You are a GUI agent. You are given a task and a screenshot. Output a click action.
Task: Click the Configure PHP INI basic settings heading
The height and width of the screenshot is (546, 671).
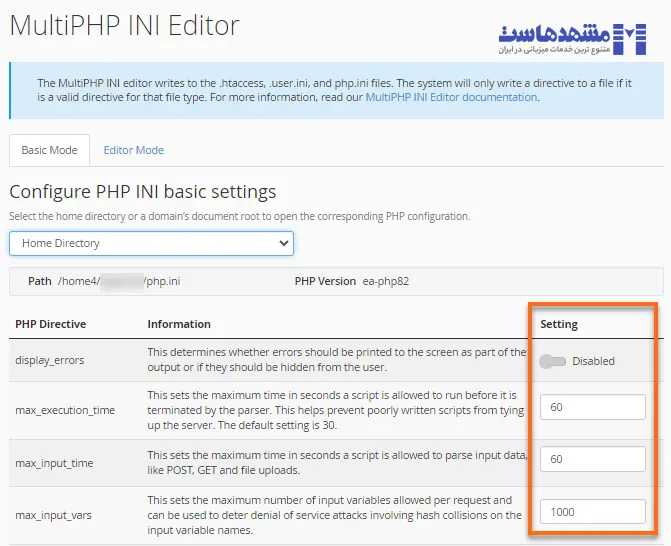(x=142, y=191)
